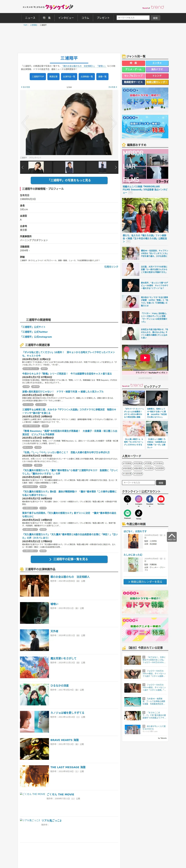Open ニュース in the navigation bar
Viewport: 186px width, 868px height.
30,18
